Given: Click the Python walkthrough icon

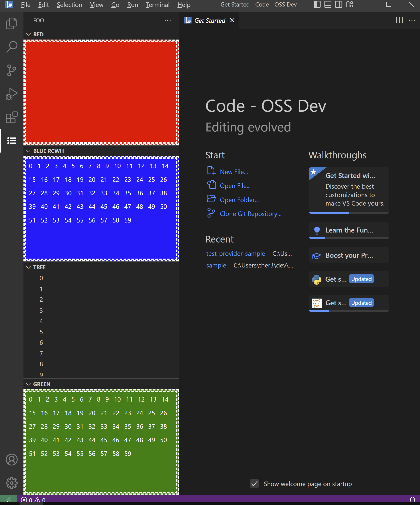Looking at the screenshot, I should click(317, 280).
